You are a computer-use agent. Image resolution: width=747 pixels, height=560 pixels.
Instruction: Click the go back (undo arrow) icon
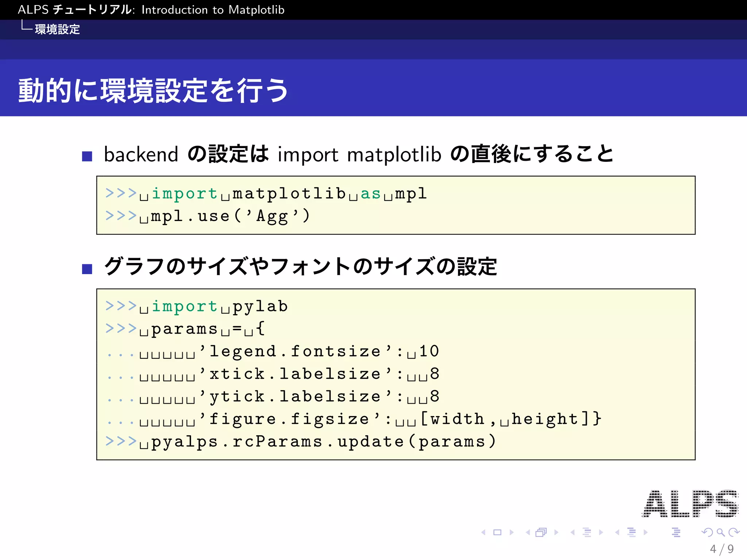point(707,532)
